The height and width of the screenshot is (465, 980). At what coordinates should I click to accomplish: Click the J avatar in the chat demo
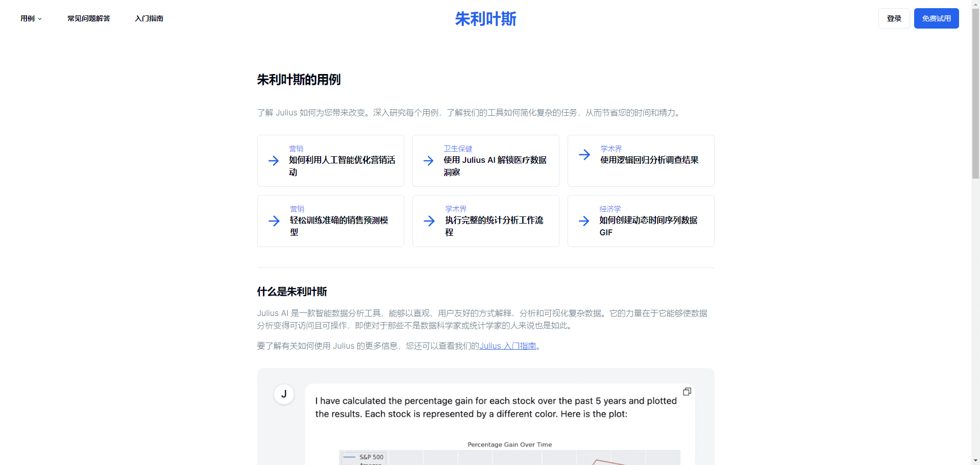pyautogui.click(x=284, y=394)
